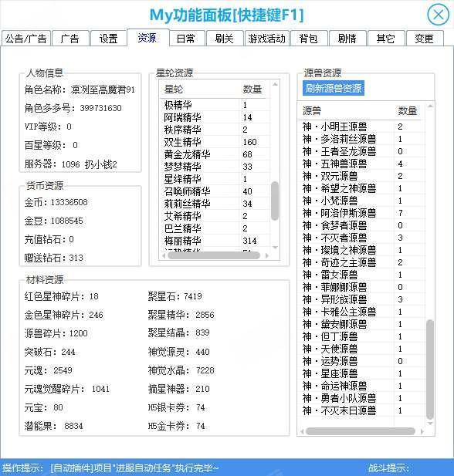
Task: Click the 源兽 list vertical scrollbar thumb
Action: [430, 369]
